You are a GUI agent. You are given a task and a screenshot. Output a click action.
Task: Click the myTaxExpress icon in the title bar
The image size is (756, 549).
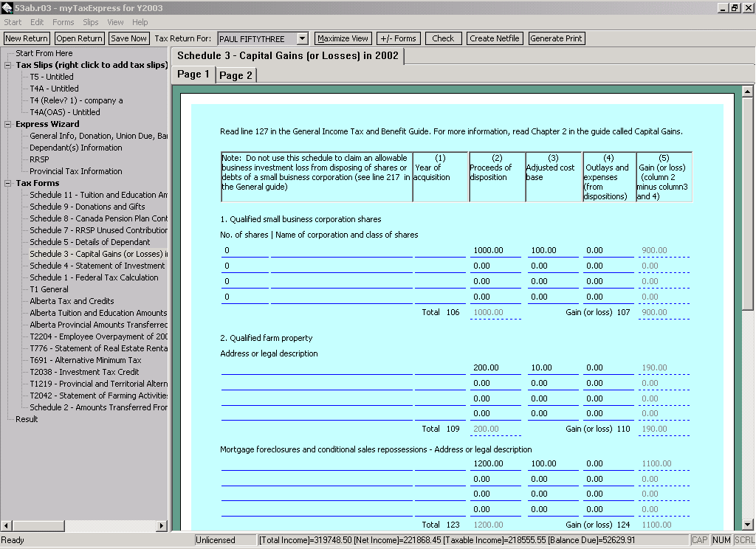coord(7,7)
